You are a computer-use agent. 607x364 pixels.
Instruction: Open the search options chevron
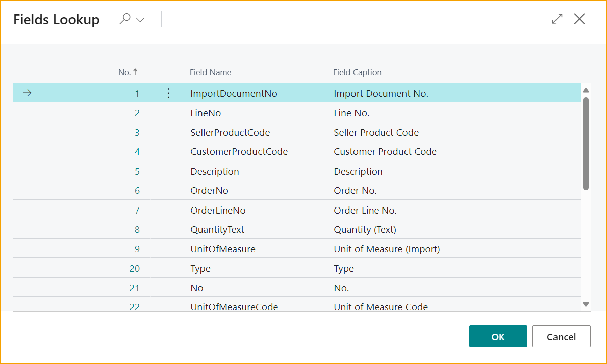click(140, 20)
